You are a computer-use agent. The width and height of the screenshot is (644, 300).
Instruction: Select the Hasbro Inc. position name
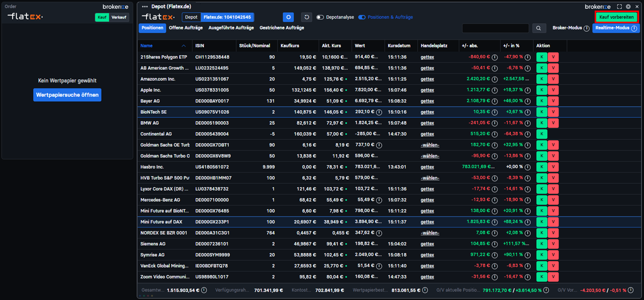152,167
